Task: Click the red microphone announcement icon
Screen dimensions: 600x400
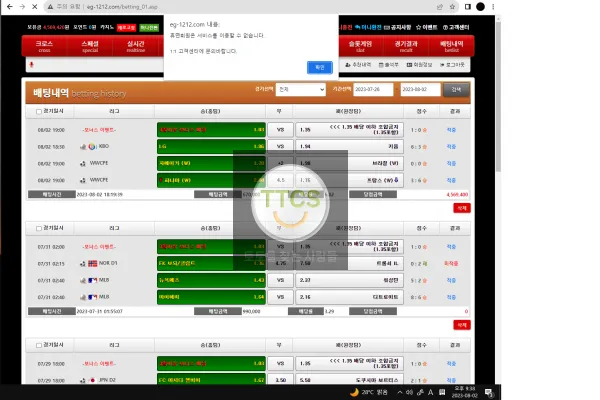Action: tap(31, 65)
